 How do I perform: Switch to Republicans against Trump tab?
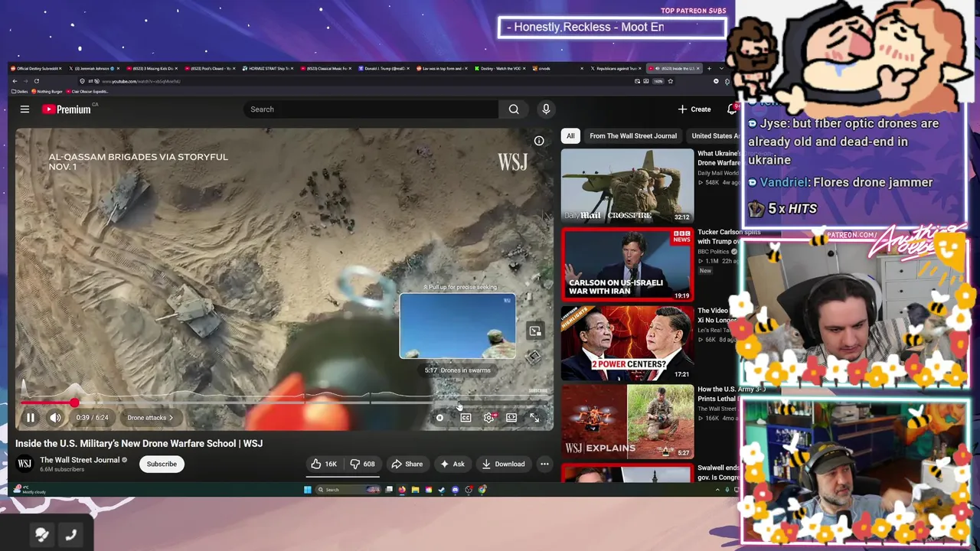click(x=617, y=69)
